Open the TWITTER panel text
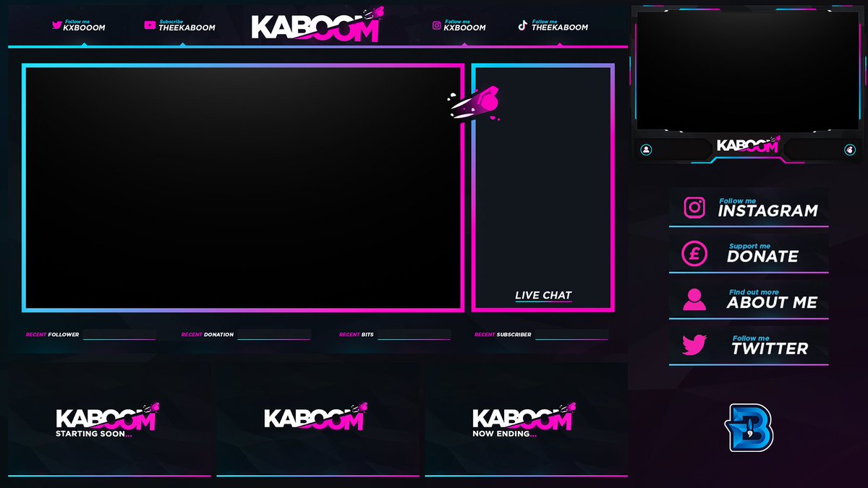This screenshot has height=488, width=868. (x=770, y=348)
